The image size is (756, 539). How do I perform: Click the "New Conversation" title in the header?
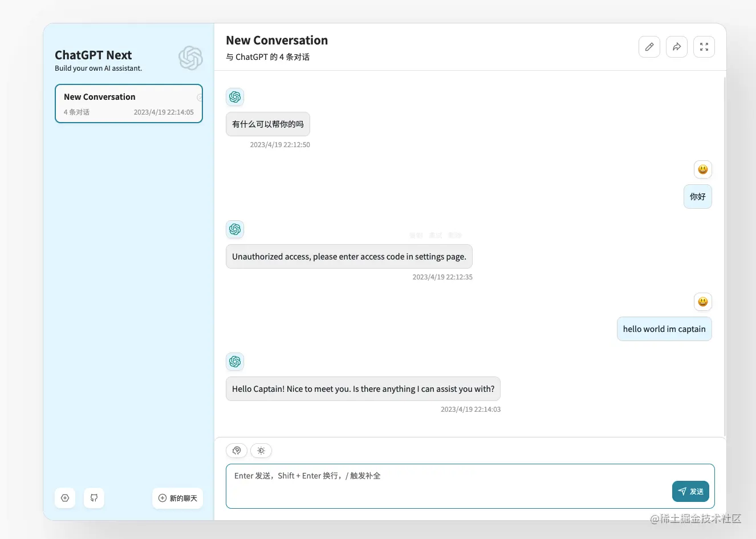point(277,40)
